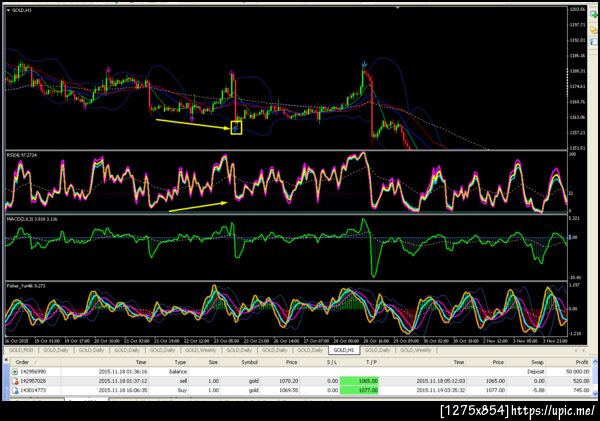The height and width of the screenshot is (421, 600).
Task: Click the open price 1069.55 cell
Action: 289,390
